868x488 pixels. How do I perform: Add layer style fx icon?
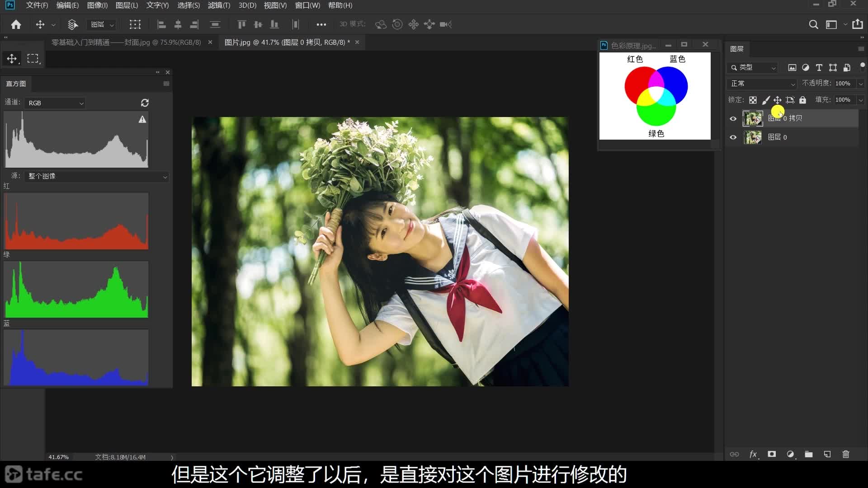[754, 454]
